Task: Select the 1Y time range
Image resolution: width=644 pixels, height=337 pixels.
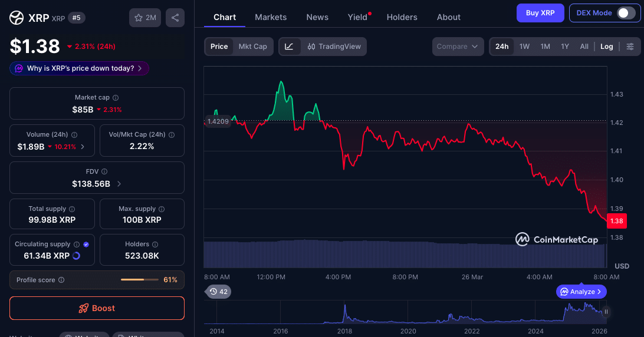Action: tap(565, 47)
